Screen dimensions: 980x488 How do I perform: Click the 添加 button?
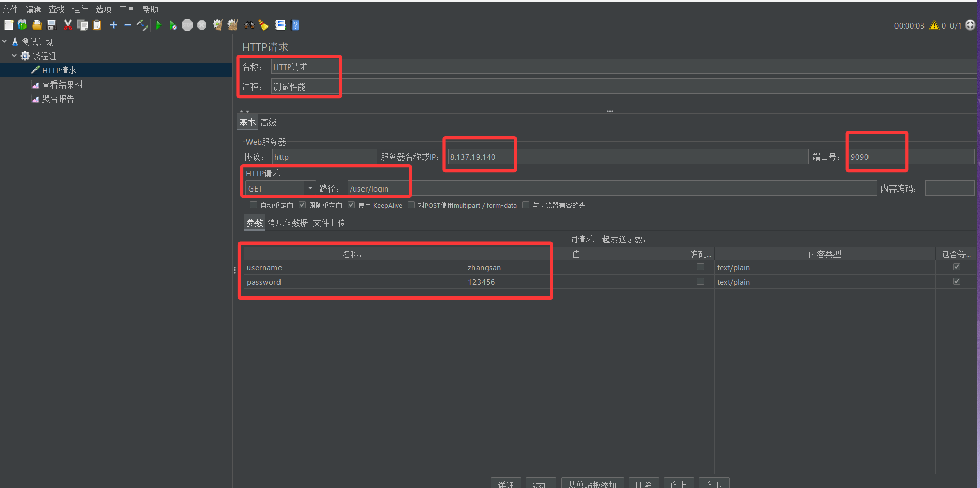(541, 483)
